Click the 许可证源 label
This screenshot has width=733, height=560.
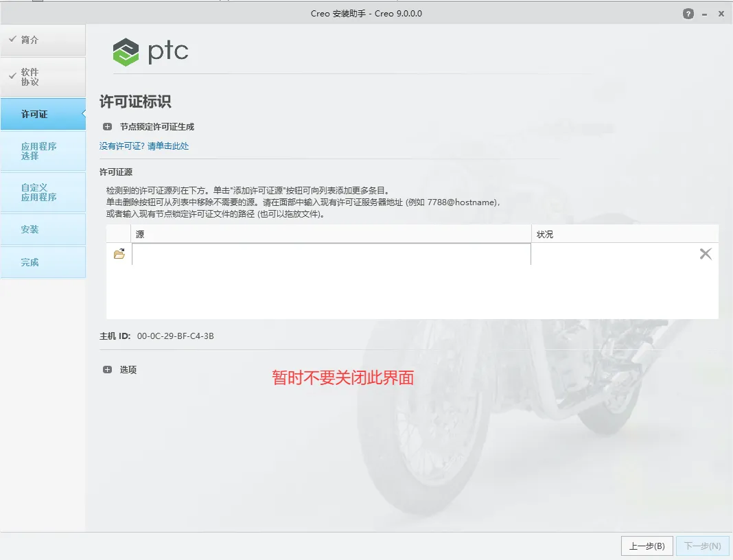tap(116, 172)
